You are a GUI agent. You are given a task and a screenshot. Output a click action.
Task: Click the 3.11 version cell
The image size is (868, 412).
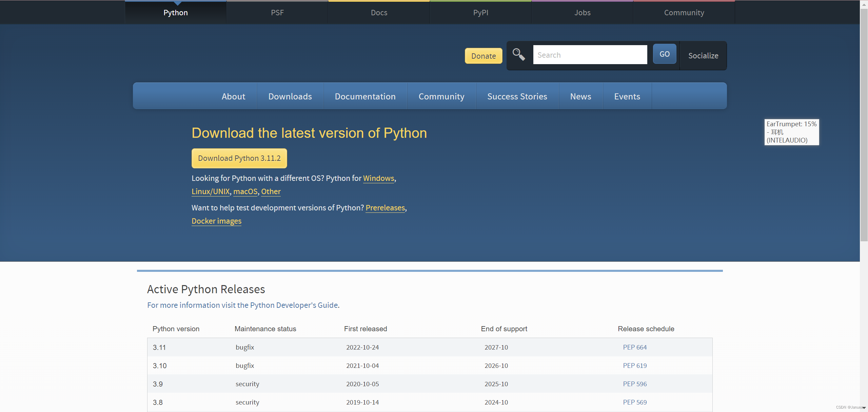(x=159, y=347)
